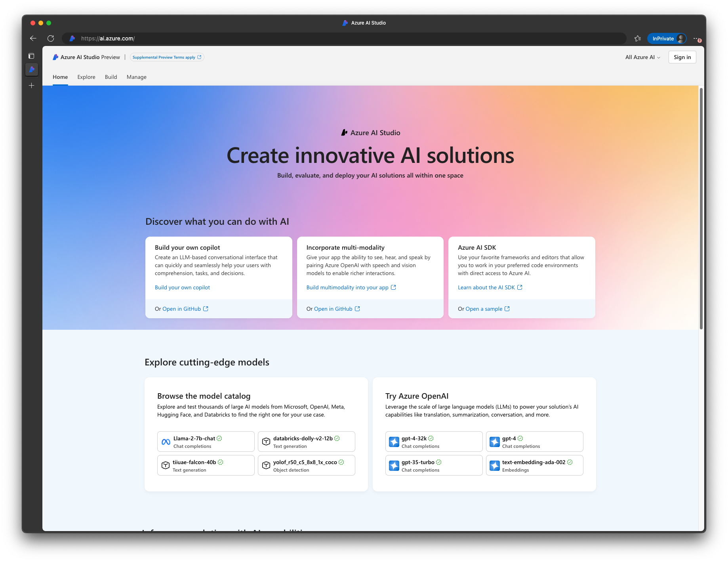
Task: Open Build your own copilot link
Action: 182,287
